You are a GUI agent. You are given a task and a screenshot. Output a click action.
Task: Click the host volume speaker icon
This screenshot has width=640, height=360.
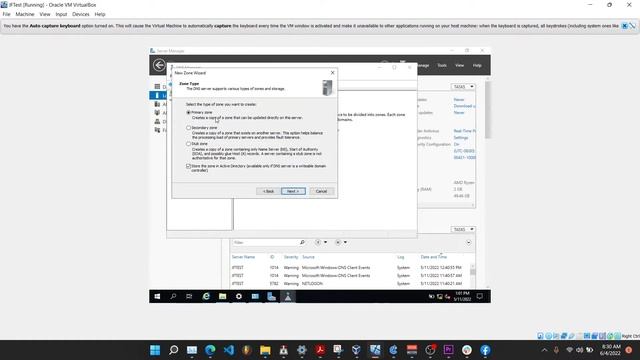pos(579,350)
